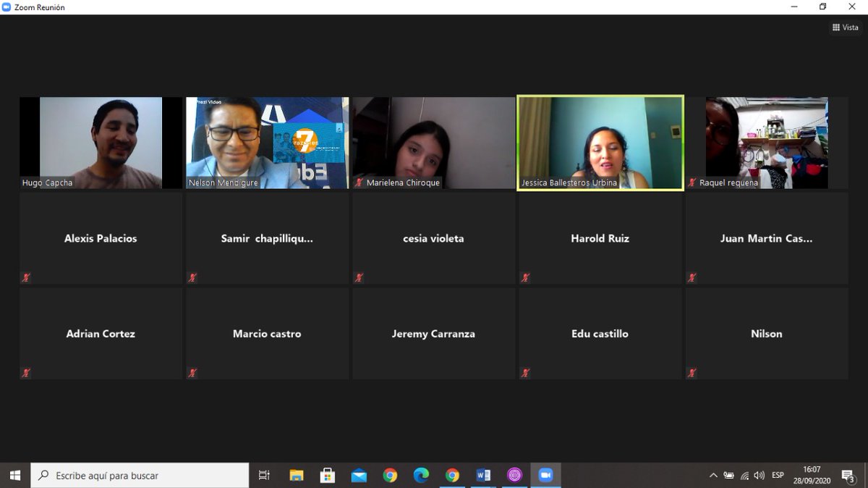
Task: Select the Nilson participant name
Action: pyautogui.click(x=767, y=334)
